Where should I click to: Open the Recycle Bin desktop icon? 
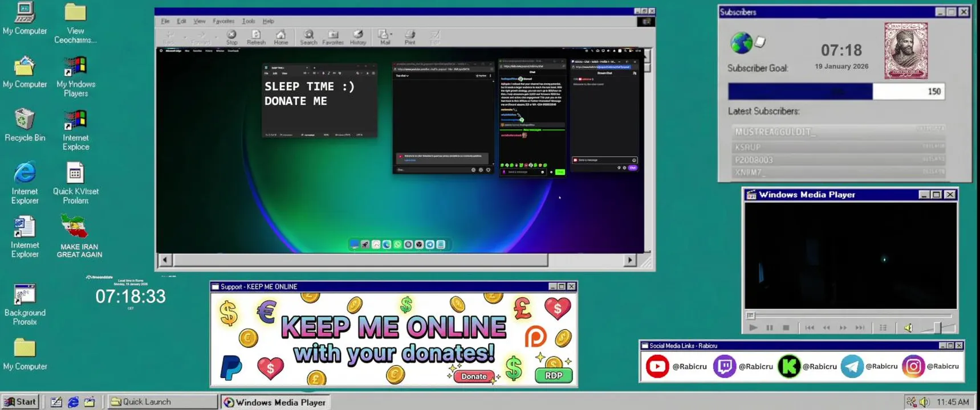[25, 125]
